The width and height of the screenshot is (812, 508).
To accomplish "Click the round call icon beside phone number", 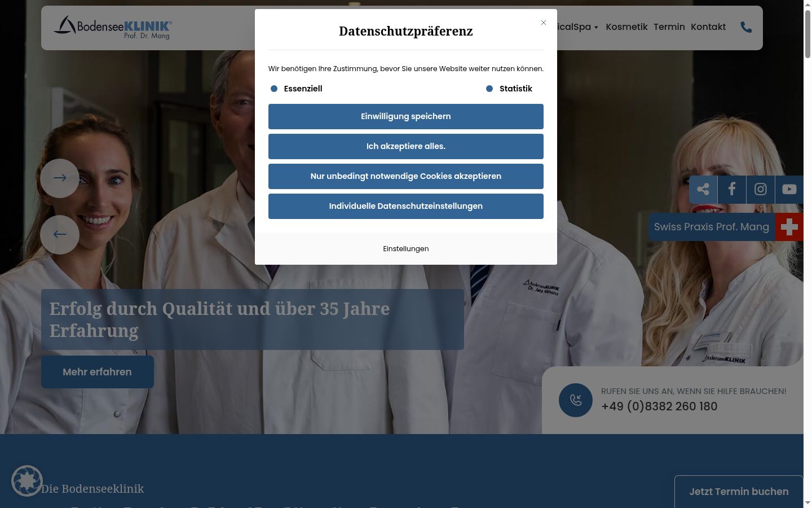I will 576,400.
